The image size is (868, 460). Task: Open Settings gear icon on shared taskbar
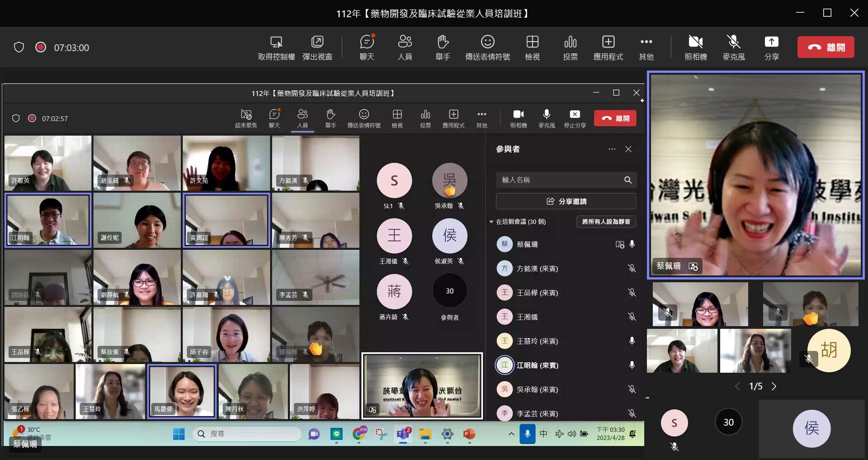coord(447,434)
